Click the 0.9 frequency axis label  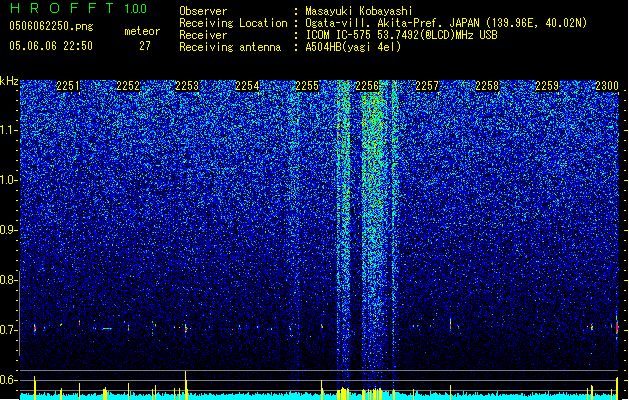[9, 230]
